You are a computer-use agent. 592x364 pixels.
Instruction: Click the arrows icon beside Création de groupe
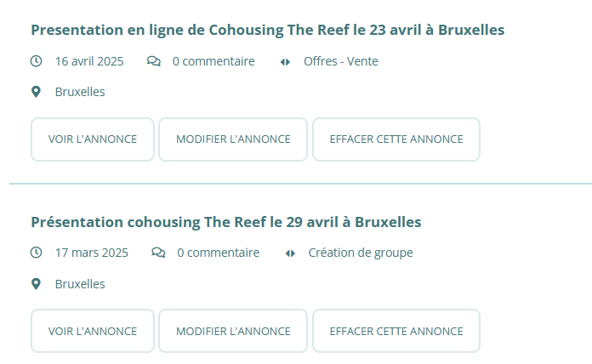point(290,253)
